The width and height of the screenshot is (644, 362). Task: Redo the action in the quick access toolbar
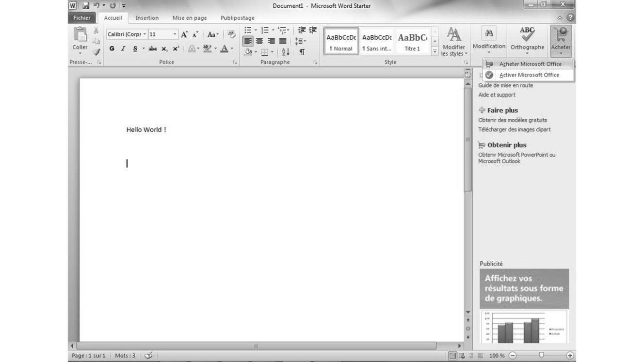[x=113, y=6]
